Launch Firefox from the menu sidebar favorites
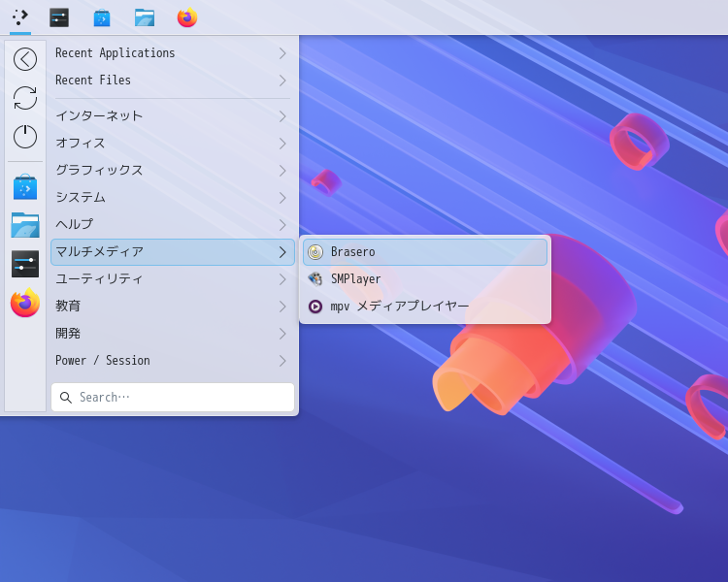This screenshot has width=728, height=582. pos(25,303)
